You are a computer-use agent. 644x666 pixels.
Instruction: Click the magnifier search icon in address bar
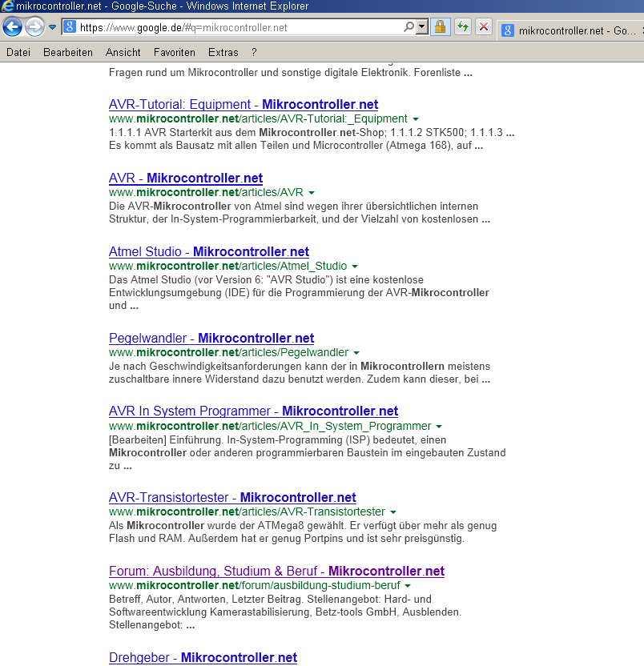click(409, 27)
